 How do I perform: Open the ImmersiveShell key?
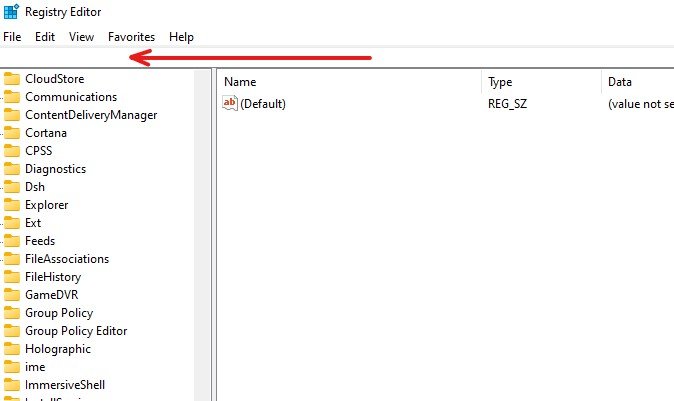(65, 385)
